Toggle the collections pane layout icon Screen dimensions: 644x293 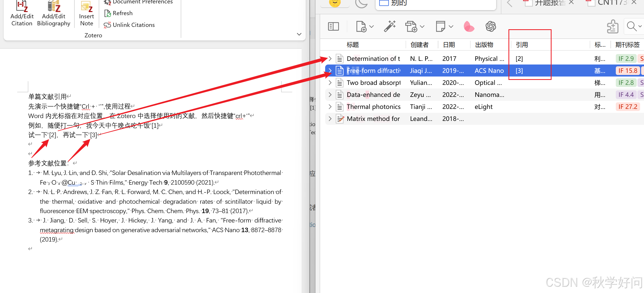point(333,26)
